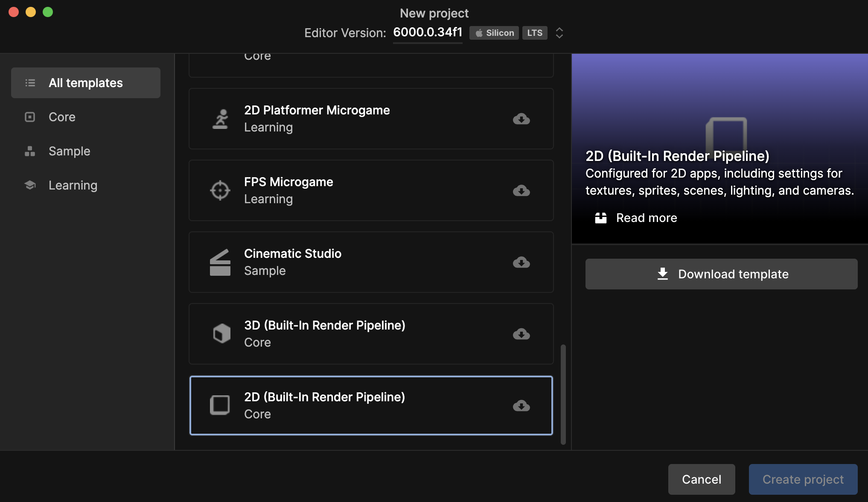
Task: Click the New project window title
Action: [434, 13]
